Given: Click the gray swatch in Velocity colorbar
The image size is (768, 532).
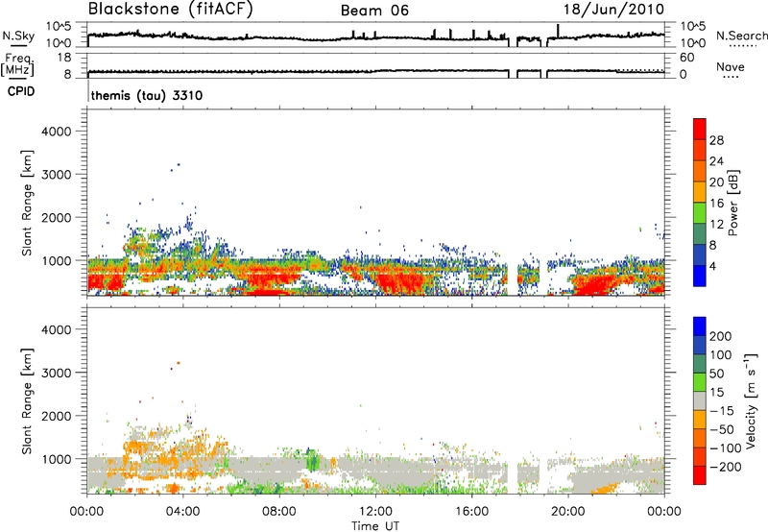Looking at the screenshot, I should [700, 400].
